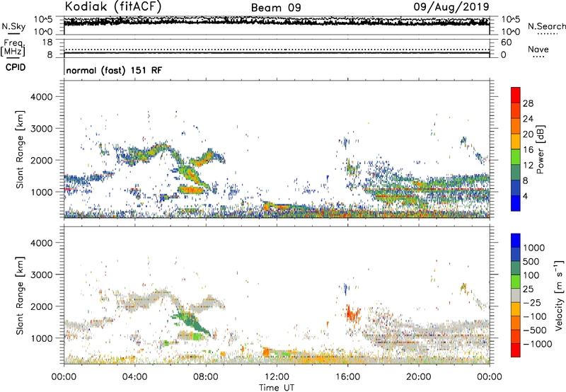
Task: Click the 'Power [dB]' colorbar title
Action: click(541, 149)
